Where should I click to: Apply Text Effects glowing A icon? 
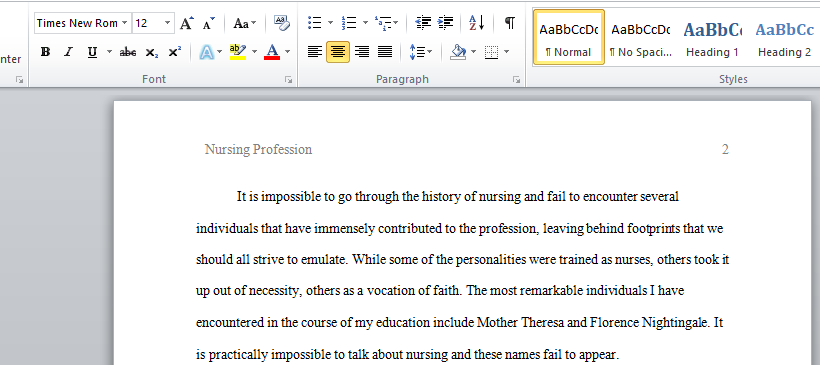click(x=207, y=52)
